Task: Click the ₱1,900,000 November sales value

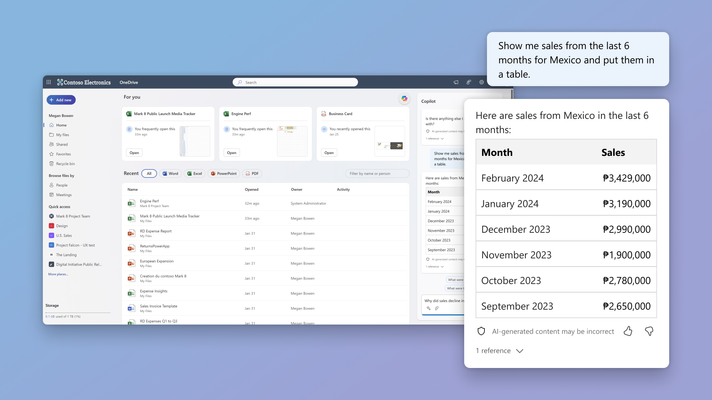Action: pos(627,255)
